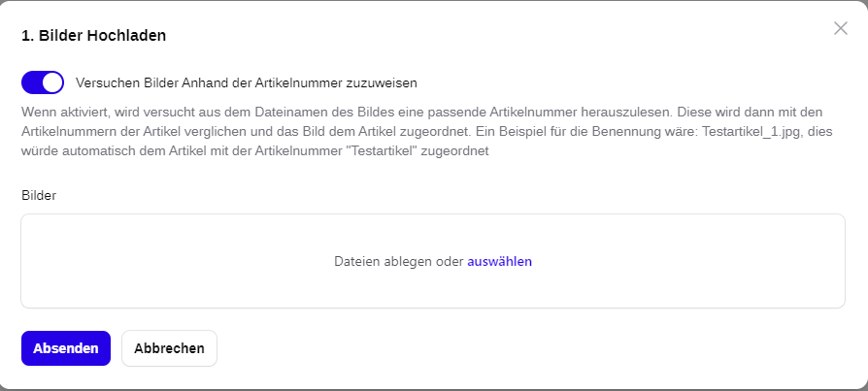Click the '1. Bilder Hochladen' dialog title
The image size is (868, 391).
tap(93, 35)
